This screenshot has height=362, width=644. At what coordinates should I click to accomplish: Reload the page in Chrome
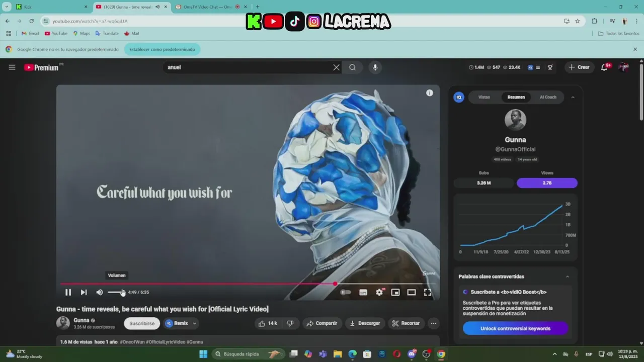pyautogui.click(x=31, y=21)
